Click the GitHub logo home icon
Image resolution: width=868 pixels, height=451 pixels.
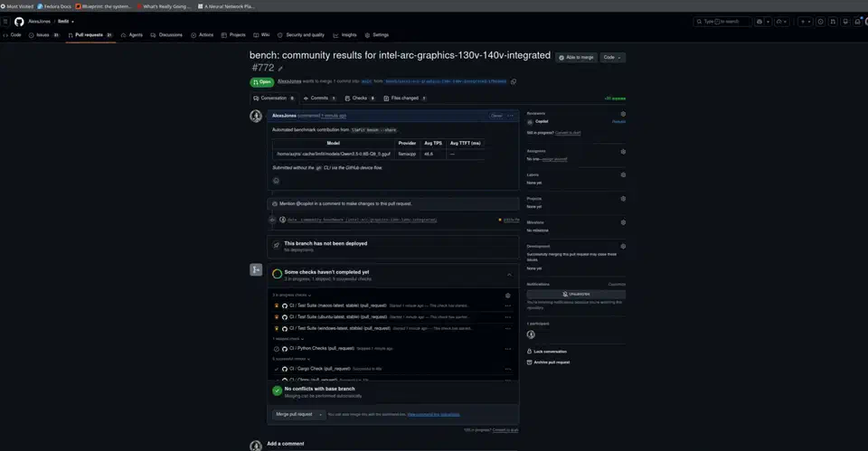19,22
